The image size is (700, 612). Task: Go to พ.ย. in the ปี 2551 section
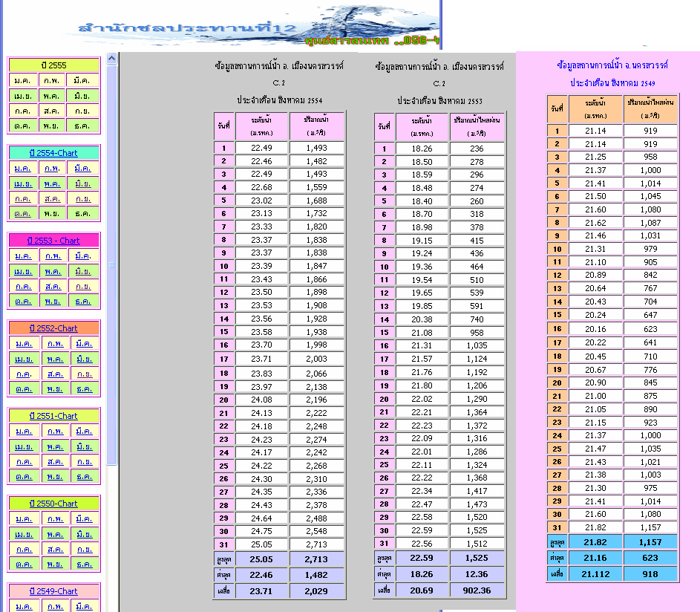[x=56, y=477]
